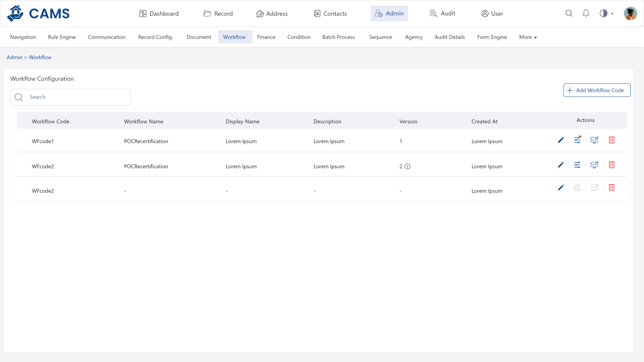
Task: Open the Audit section in the top navigation
Action: (443, 14)
